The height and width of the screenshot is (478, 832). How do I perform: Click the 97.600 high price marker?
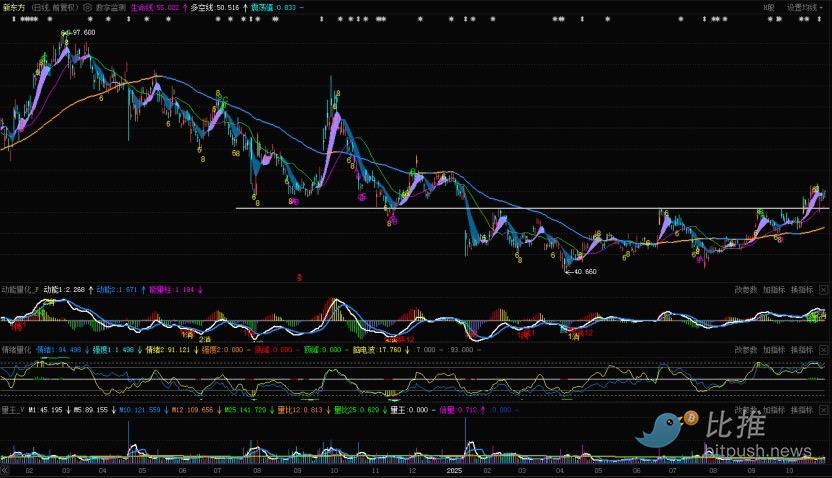click(x=84, y=32)
